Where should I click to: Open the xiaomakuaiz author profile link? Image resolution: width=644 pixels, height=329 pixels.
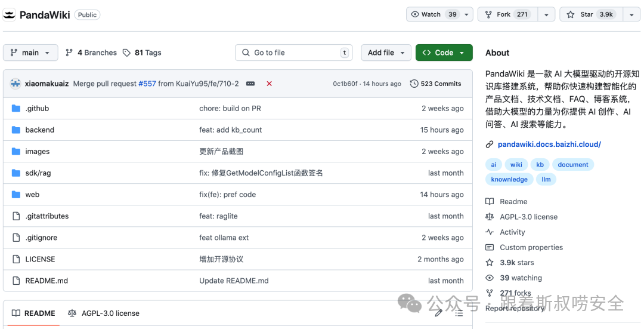(47, 84)
